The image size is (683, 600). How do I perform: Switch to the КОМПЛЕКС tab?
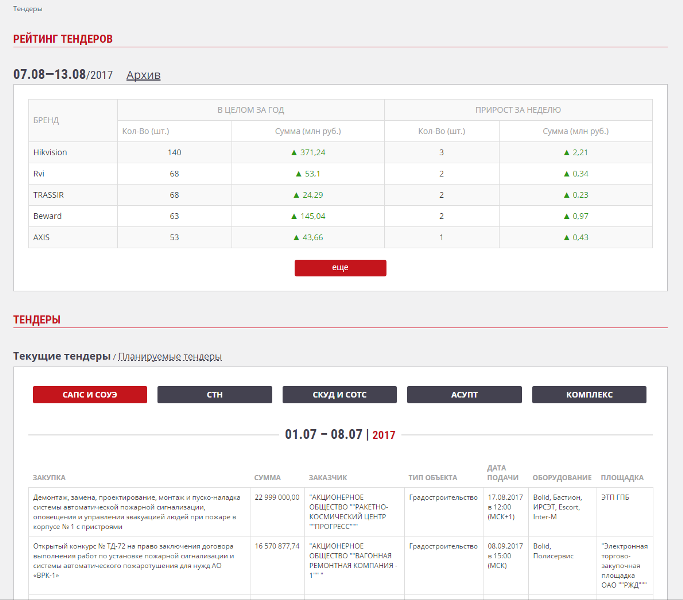589,395
